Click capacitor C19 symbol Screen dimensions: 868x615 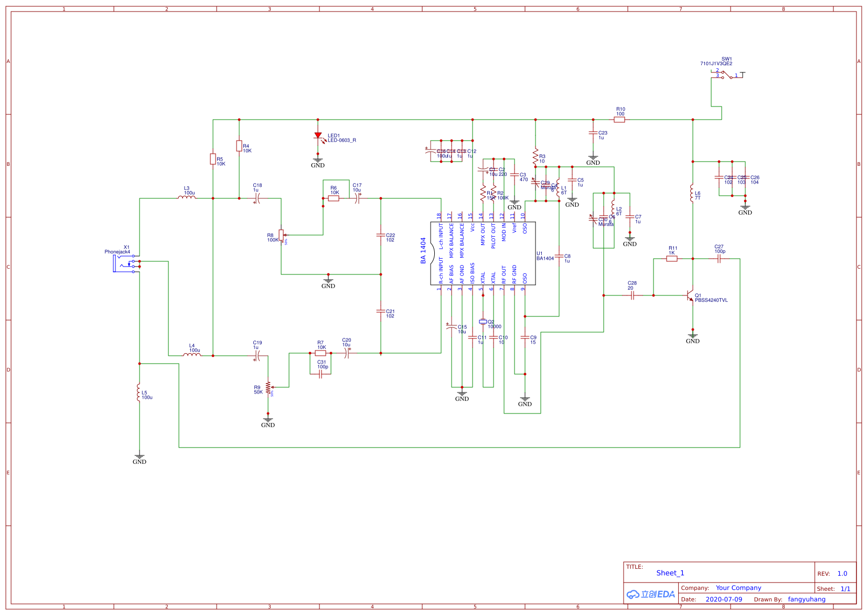[x=257, y=356]
